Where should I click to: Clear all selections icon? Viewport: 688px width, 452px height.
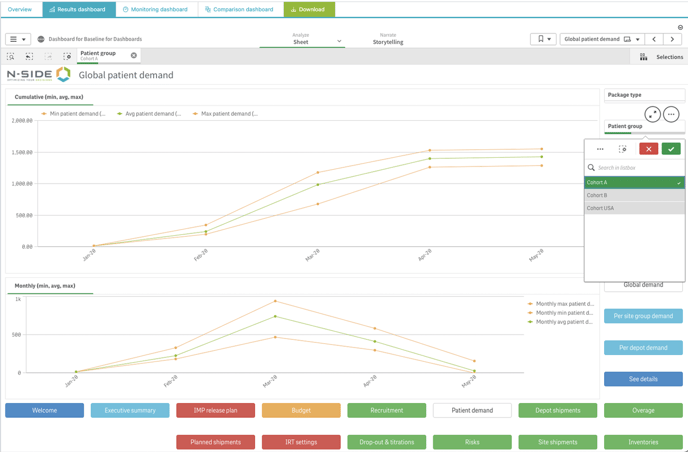67,57
